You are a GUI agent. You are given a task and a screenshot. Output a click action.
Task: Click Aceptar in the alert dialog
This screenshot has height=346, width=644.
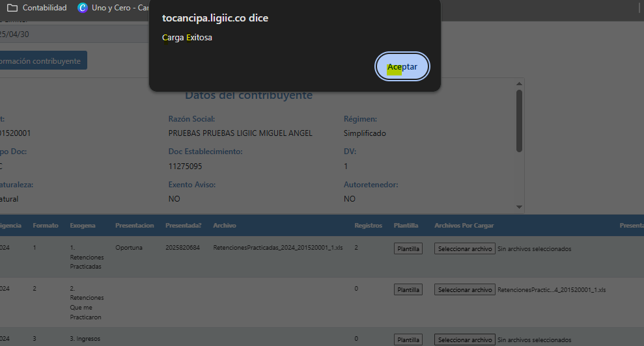click(402, 66)
